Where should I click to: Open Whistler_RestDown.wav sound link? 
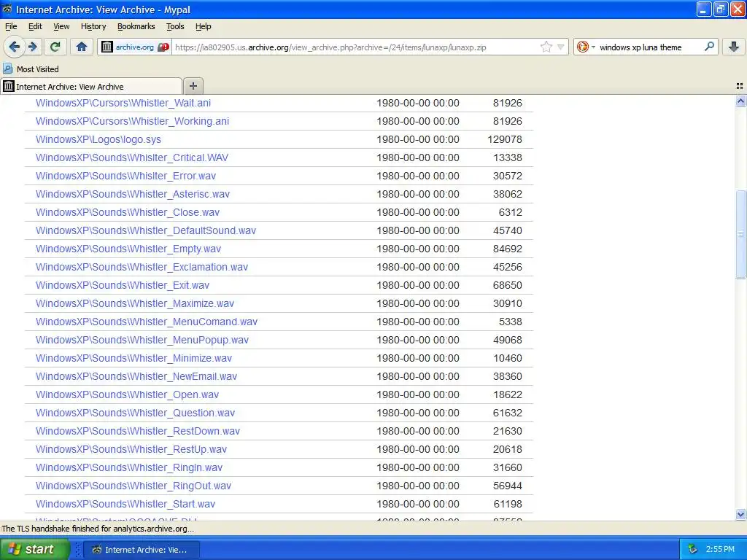pyautogui.click(x=138, y=431)
